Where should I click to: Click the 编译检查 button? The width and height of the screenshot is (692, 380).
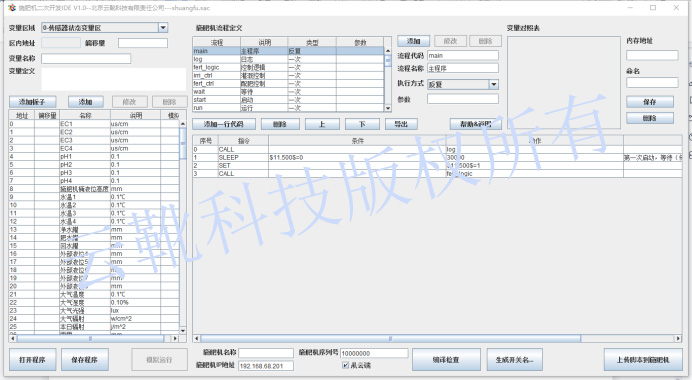[446, 360]
